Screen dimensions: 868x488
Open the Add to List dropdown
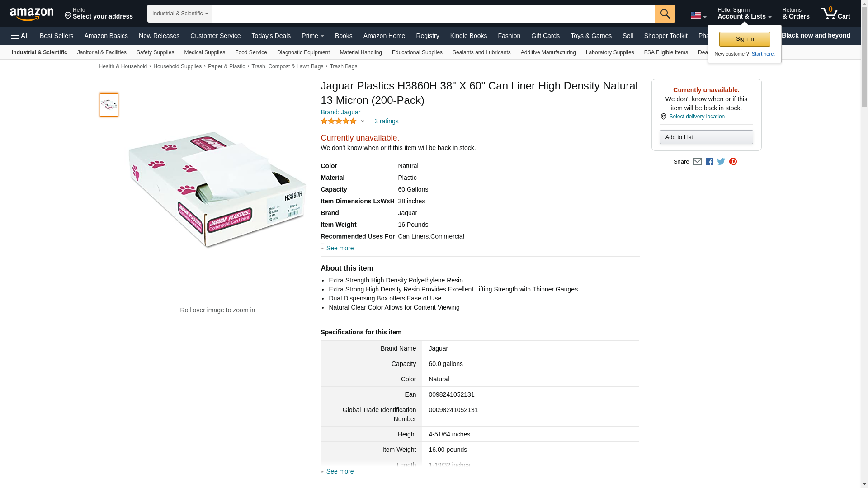[706, 137]
